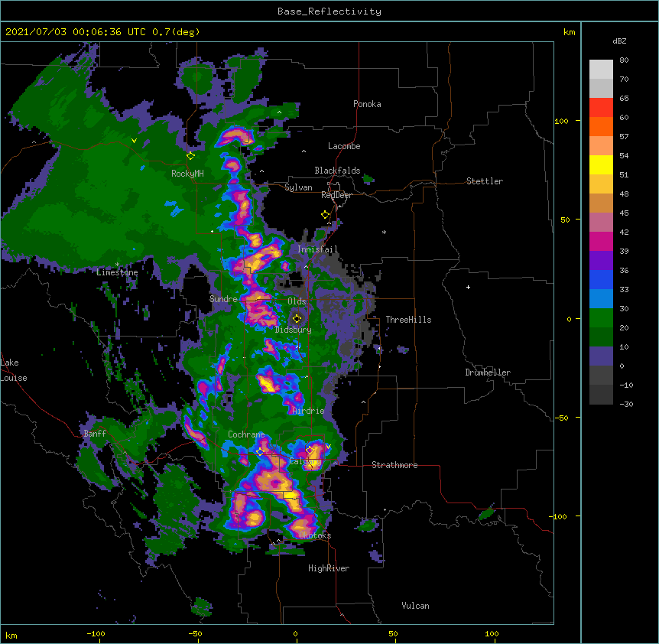
Task: Click the dBZ legend heading
Action: coord(619,41)
